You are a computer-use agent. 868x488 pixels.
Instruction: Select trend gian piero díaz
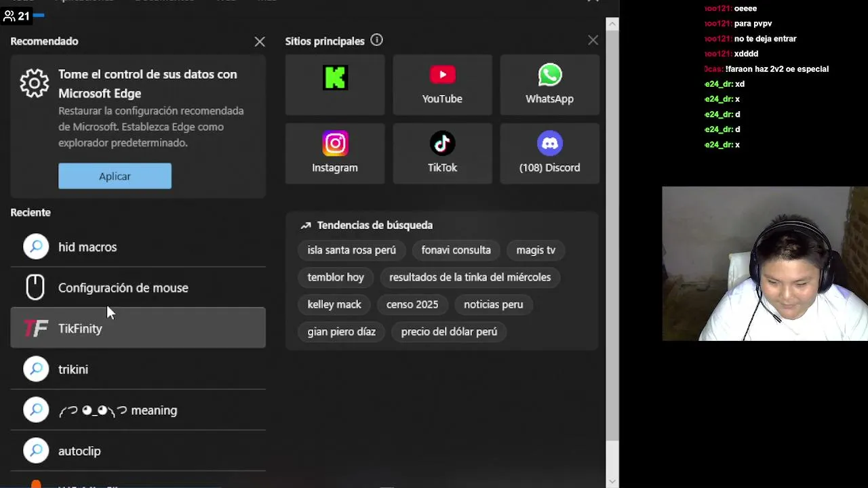pyautogui.click(x=341, y=331)
